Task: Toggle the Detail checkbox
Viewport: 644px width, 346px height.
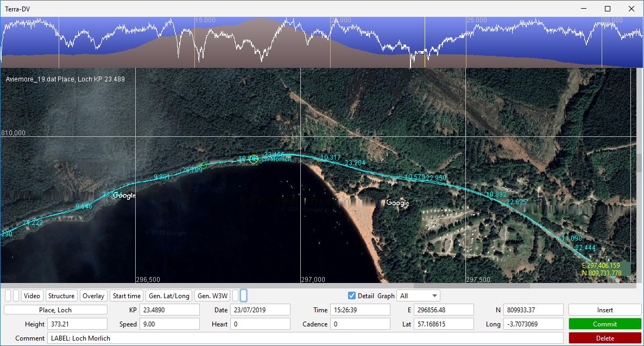Action: tap(352, 296)
